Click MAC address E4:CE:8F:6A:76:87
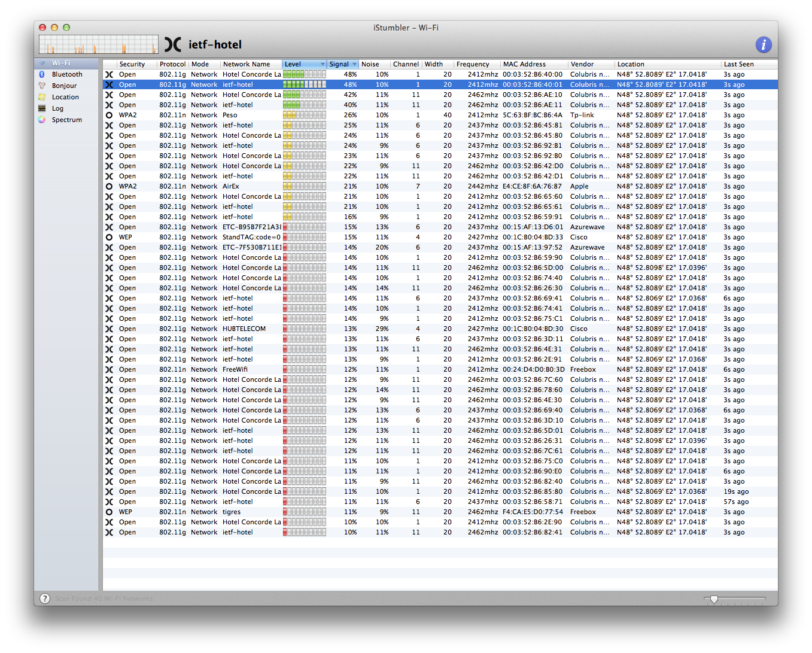This screenshot has width=812, height=653. 533,186
